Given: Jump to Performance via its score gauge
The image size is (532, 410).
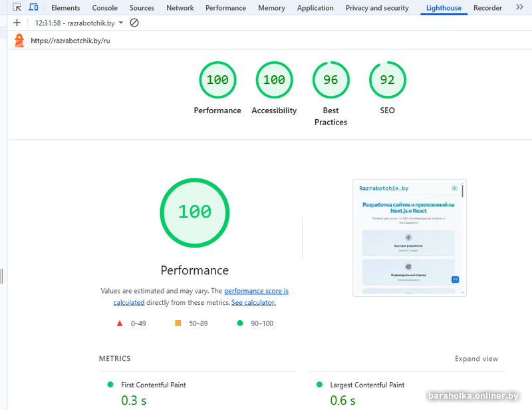Looking at the screenshot, I should (217, 81).
